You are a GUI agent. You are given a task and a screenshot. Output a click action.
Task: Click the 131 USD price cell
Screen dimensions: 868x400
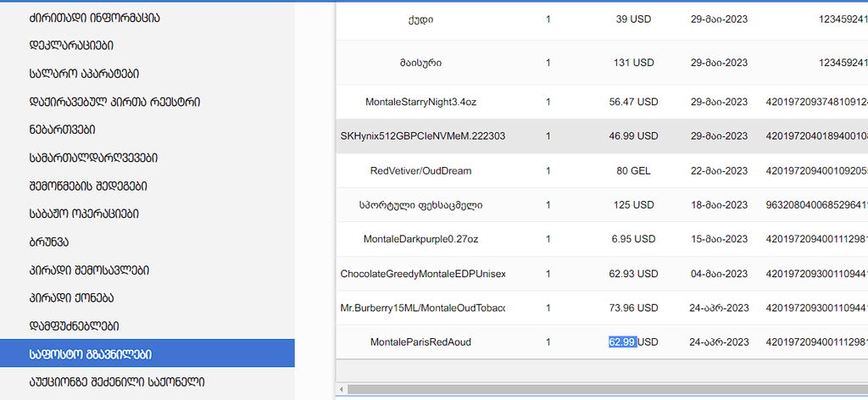[x=633, y=63]
